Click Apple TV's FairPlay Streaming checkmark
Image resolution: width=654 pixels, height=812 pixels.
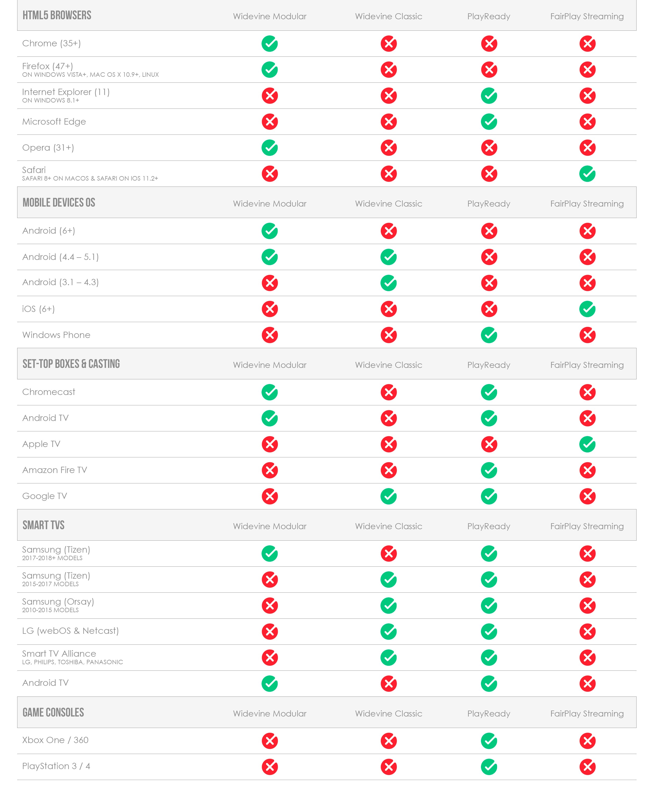pyautogui.click(x=587, y=444)
